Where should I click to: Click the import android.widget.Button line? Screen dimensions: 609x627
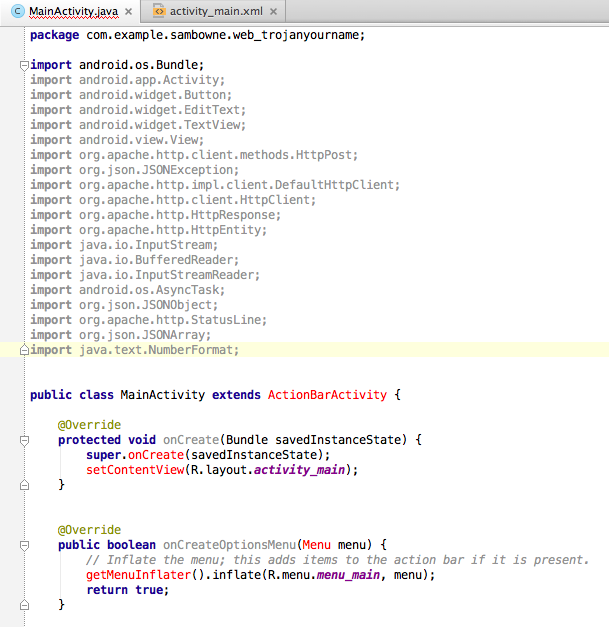(131, 95)
